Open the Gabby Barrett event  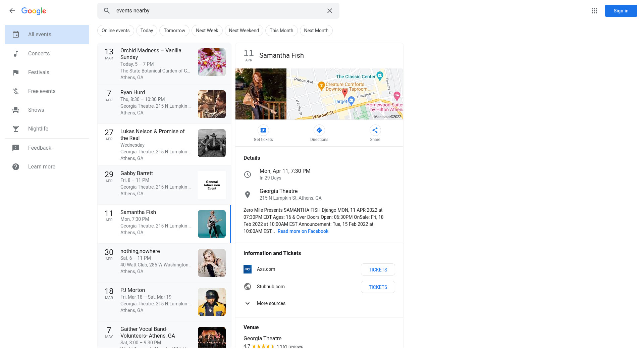pos(164,185)
